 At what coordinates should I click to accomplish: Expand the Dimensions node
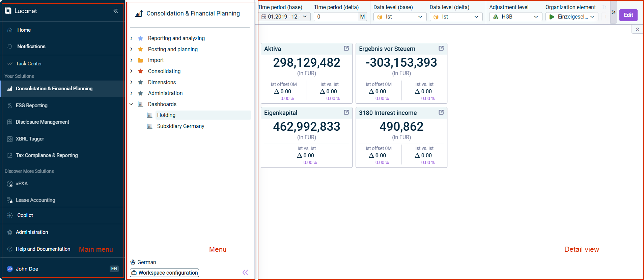pos(132,82)
